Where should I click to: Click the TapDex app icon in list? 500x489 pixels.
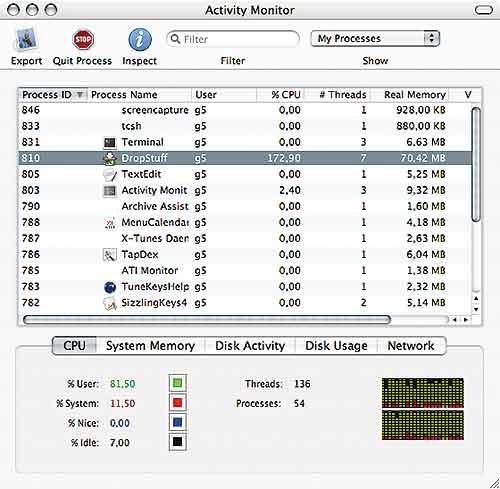click(x=110, y=255)
